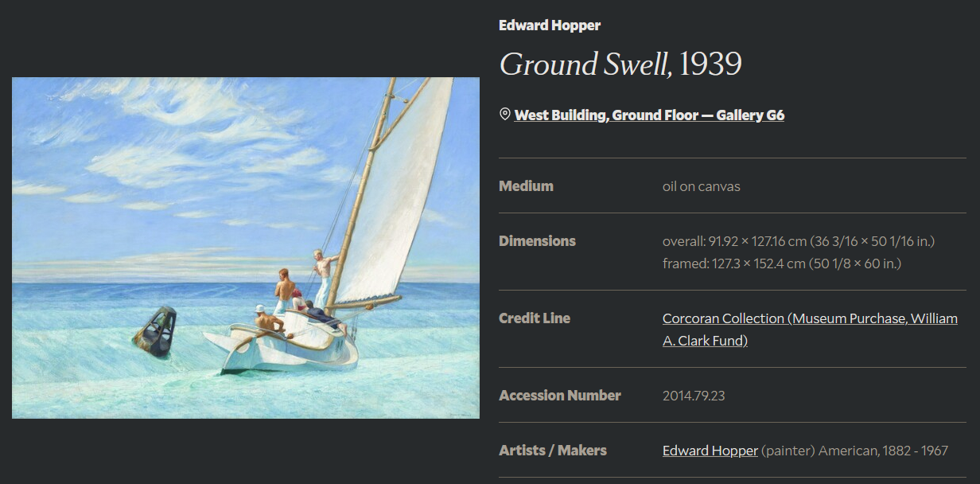Click the accession number 2014.79.23

pos(693,396)
